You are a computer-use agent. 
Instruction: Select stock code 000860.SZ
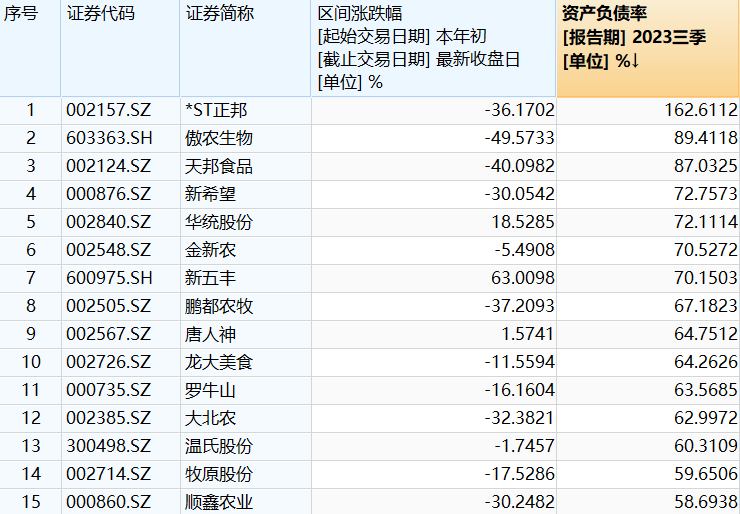(x=109, y=502)
